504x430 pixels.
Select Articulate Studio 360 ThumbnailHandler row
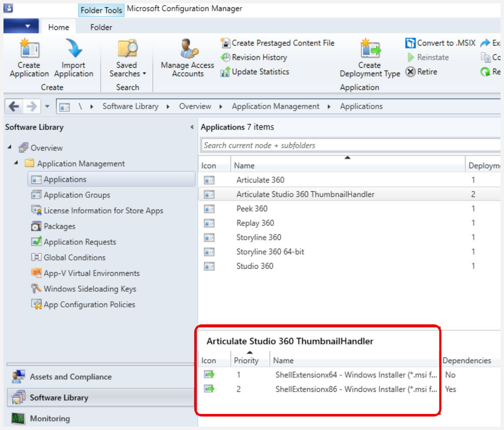349,194
